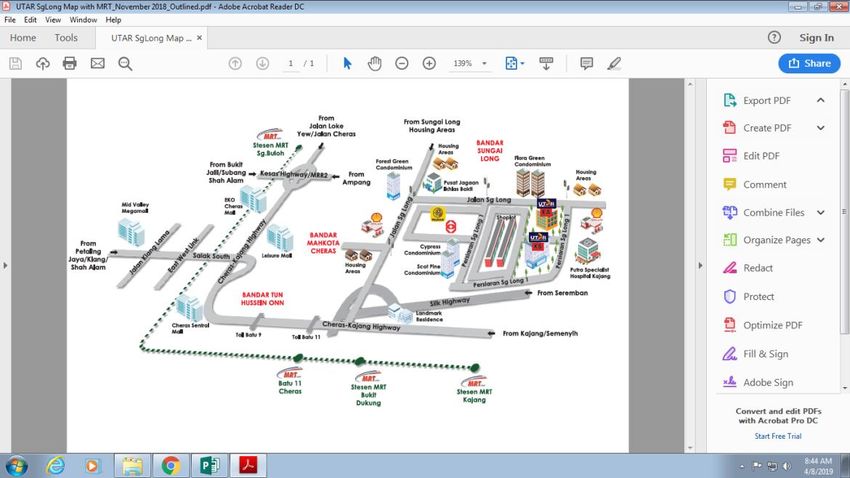Click the Save file icon
Screen dimensions: 850x478
16,63
